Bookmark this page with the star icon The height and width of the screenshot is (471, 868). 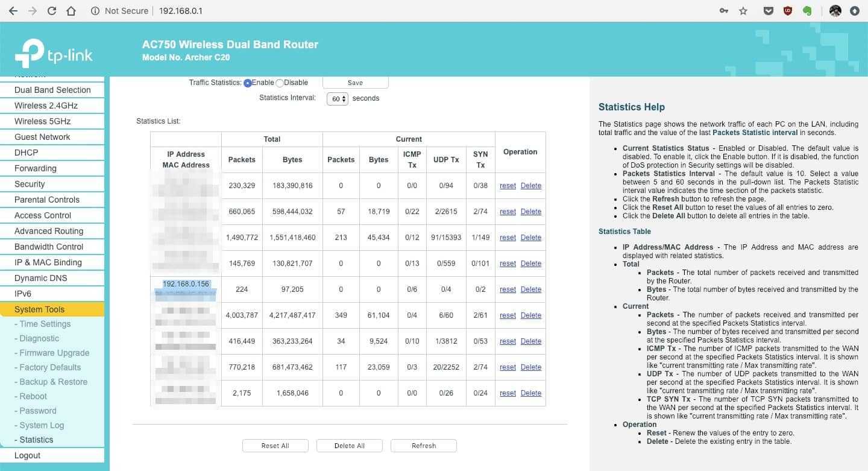[x=743, y=11]
